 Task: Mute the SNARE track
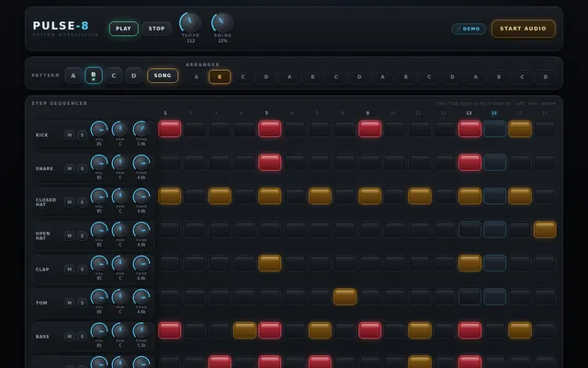pyautogui.click(x=70, y=168)
